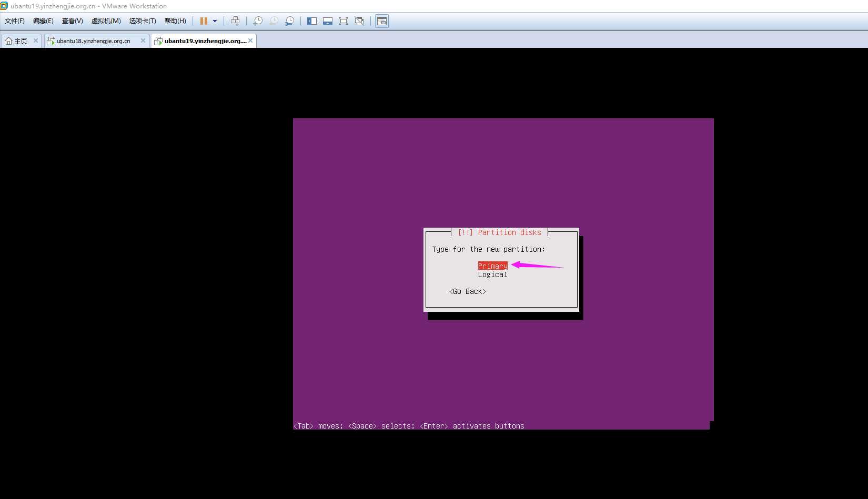Click the console view icon

(382, 21)
